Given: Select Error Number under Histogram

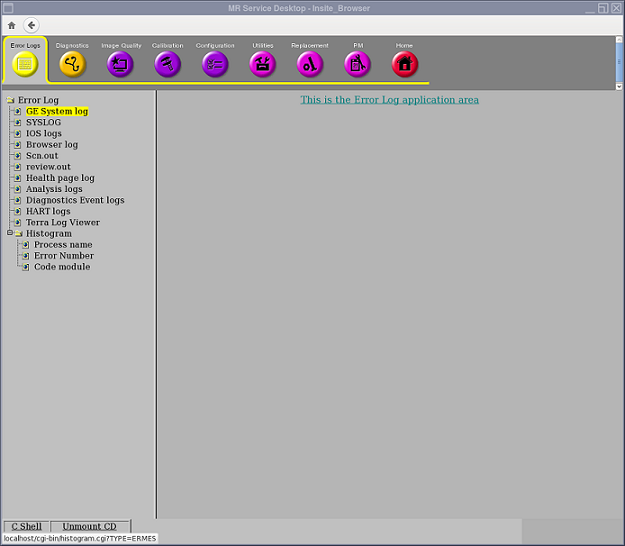Looking at the screenshot, I should (x=63, y=256).
